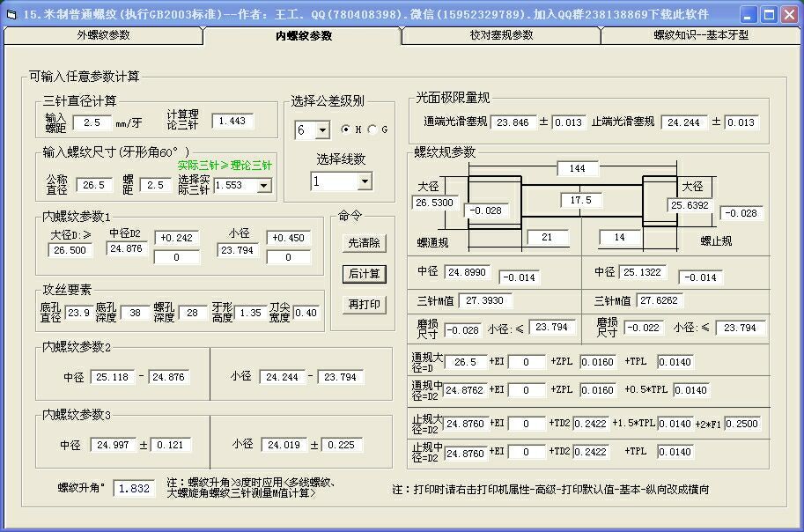Click the 再打印 button

click(364, 305)
